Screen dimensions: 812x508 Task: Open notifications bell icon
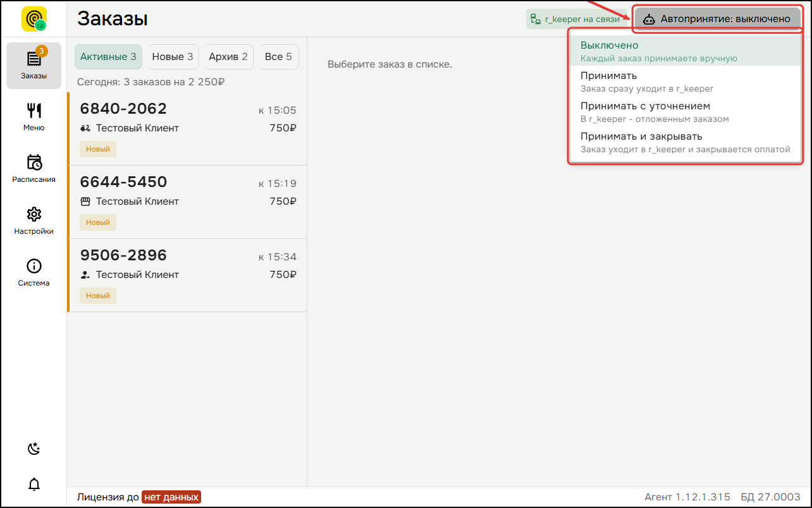[34, 485]
